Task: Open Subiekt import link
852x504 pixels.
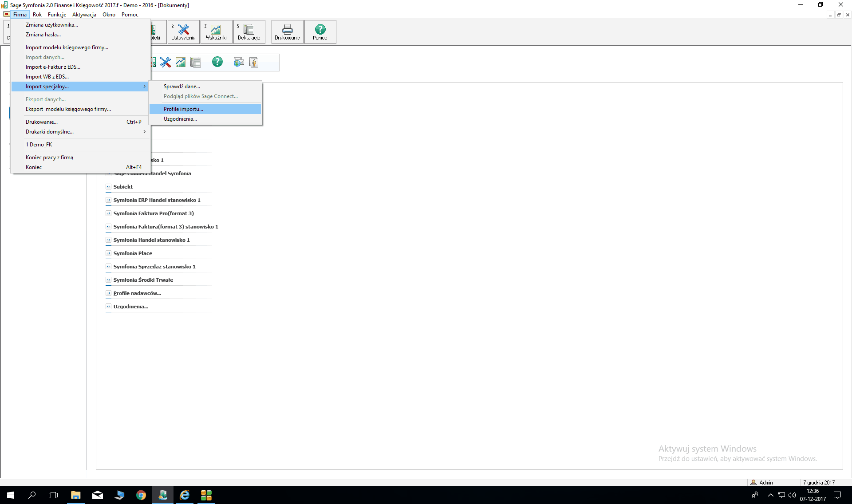Action: [123, 187]
